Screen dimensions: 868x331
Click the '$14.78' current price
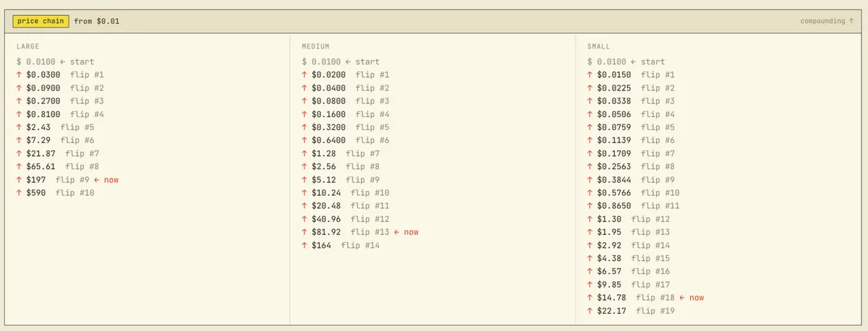[612, 297]
